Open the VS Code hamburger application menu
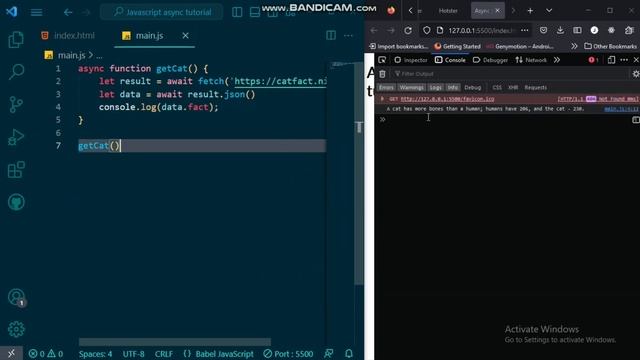The height and width of the screenshot is (360, 640). [36, 12]
